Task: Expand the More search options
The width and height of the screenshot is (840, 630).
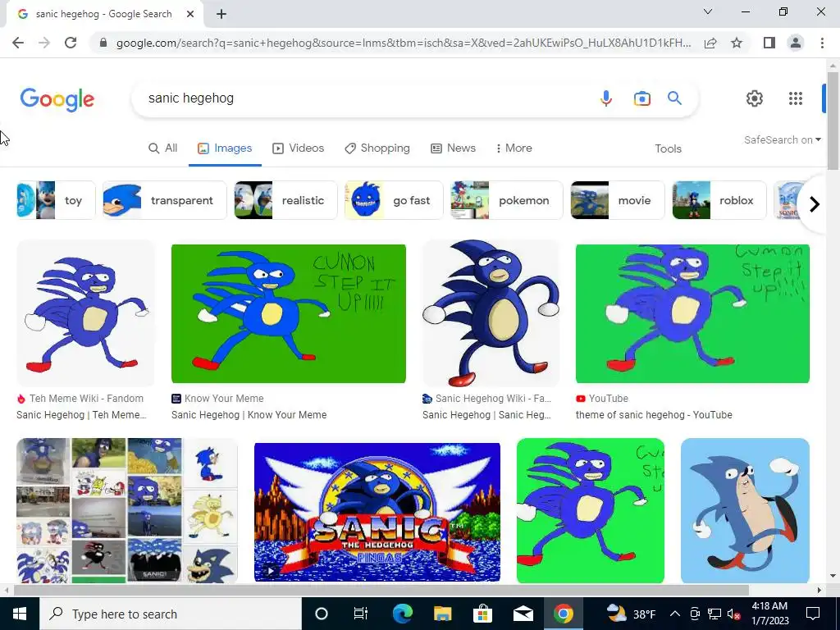Action: (x=514, y=148)
